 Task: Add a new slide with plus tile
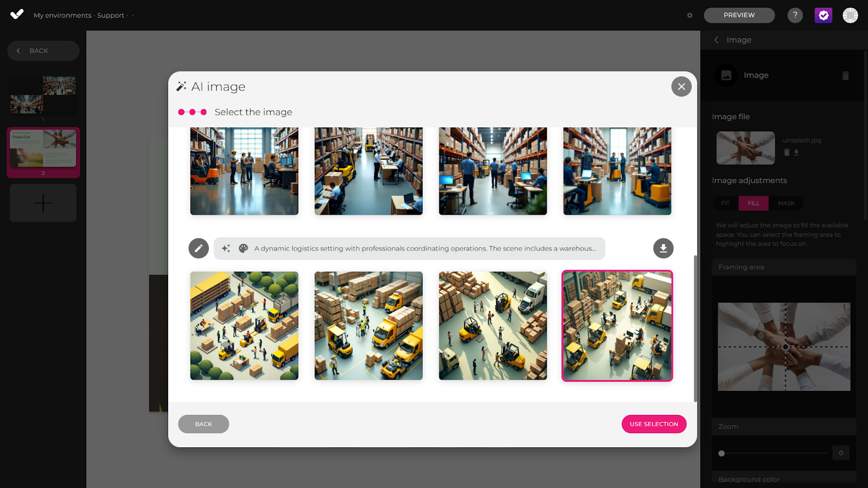coord(43,203)
